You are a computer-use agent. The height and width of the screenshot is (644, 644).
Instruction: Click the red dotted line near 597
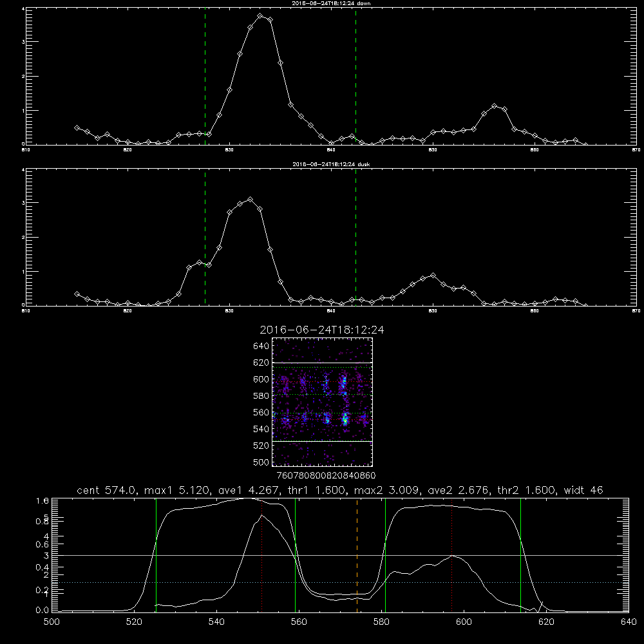[452, 555]
